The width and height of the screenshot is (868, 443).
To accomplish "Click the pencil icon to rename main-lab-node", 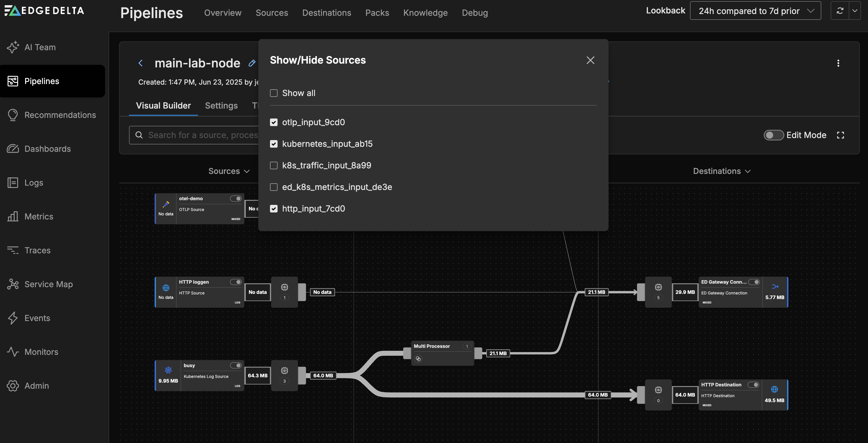I will [x=251, y=63].
